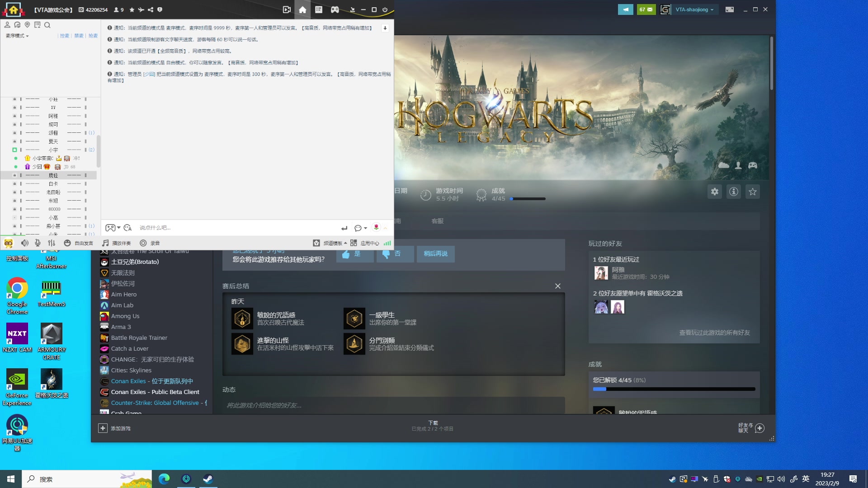Open the 麦序模式 mode dropdown
Image resolution: width=868 pixels, height=488 pixels.
click(x=17, y=36)
